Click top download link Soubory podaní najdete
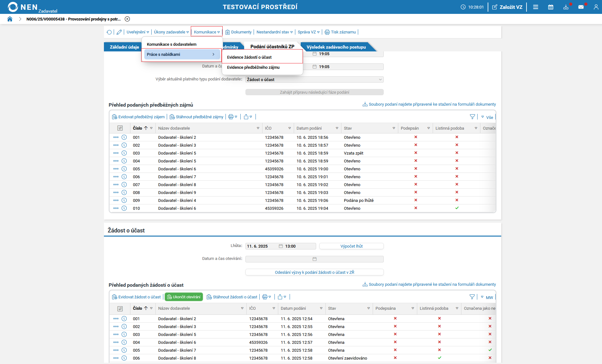 point(429,104)
